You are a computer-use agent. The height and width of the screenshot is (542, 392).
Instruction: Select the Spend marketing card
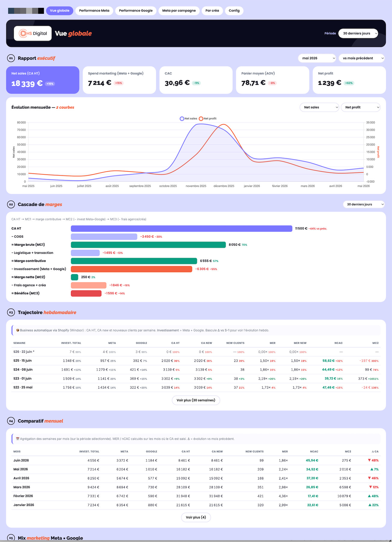pyautogui.click(x=119, y=80)
